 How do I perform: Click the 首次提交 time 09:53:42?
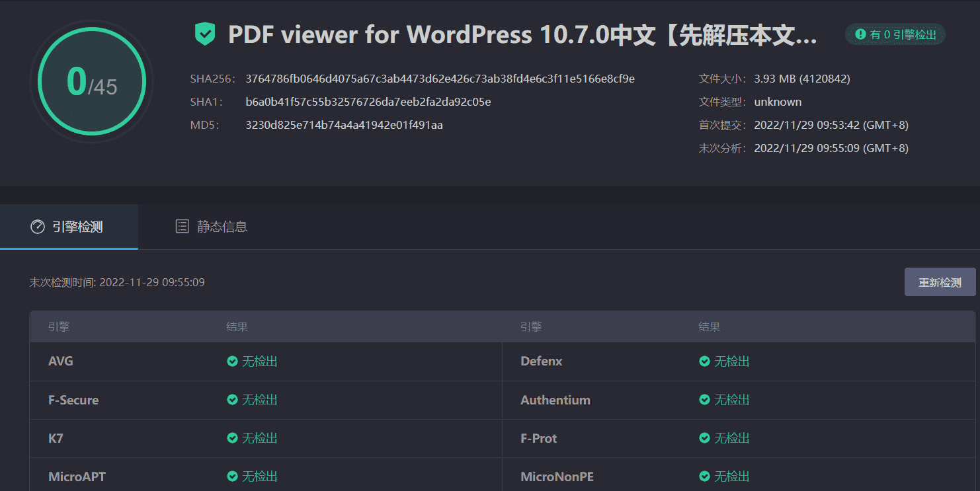[831, 125]
